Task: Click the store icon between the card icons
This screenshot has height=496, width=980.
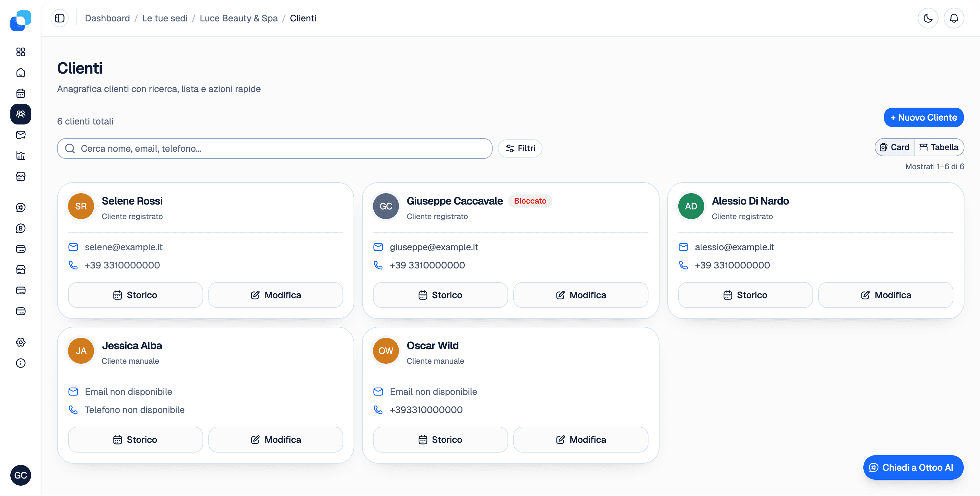Action: click(20, 270)
